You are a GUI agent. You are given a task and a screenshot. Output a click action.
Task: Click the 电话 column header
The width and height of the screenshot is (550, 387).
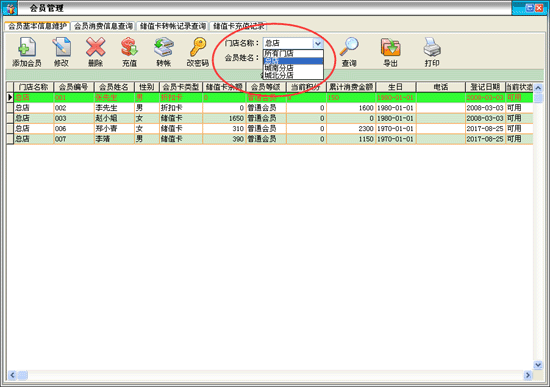coord(441,87)
